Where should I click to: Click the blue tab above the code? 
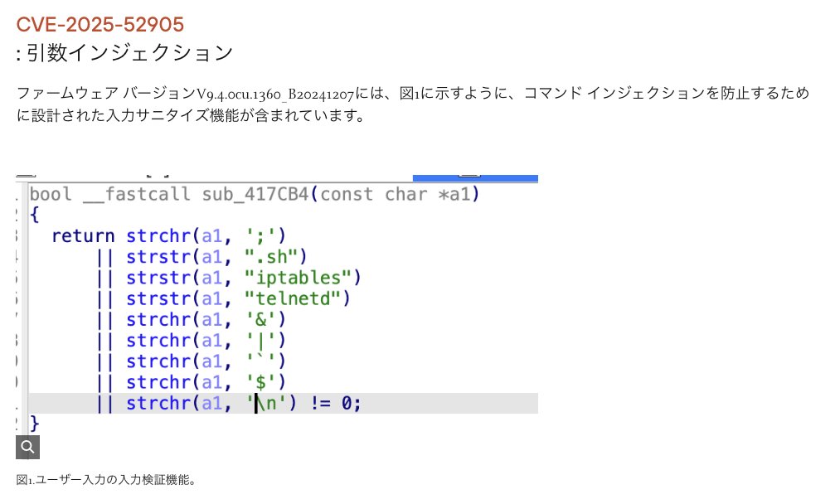point(476,177)
